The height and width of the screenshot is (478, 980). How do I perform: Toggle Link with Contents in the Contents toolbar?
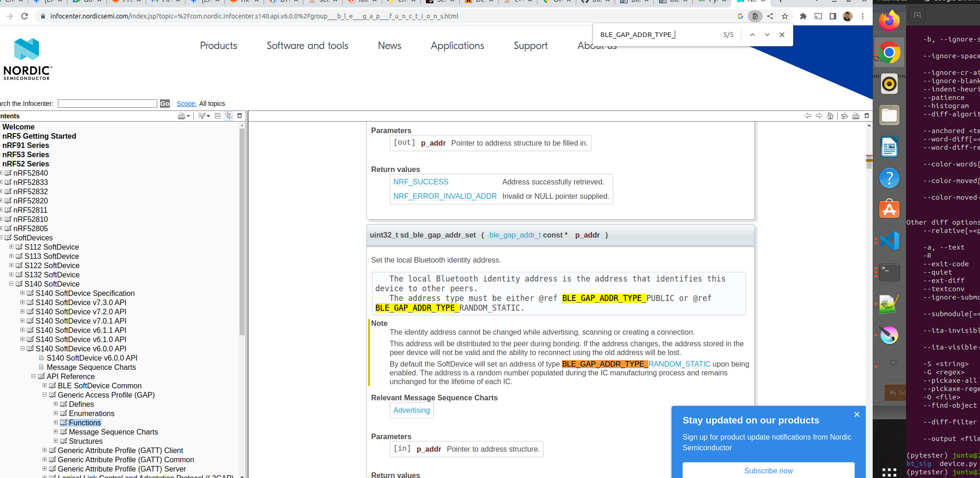click(228, 116)
